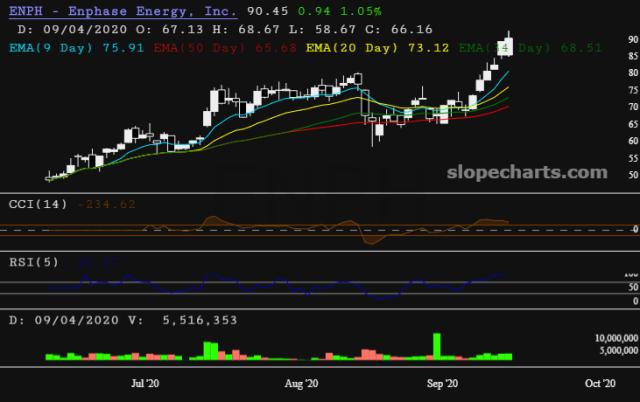Click the slopecharts.com watermark
The width and height of the screenshot is (640, 402).
531,172
